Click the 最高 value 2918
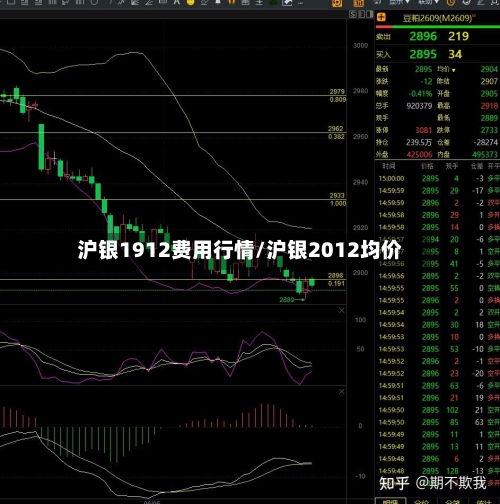Screen dimensions: 500x504 (x=489, y=106)
